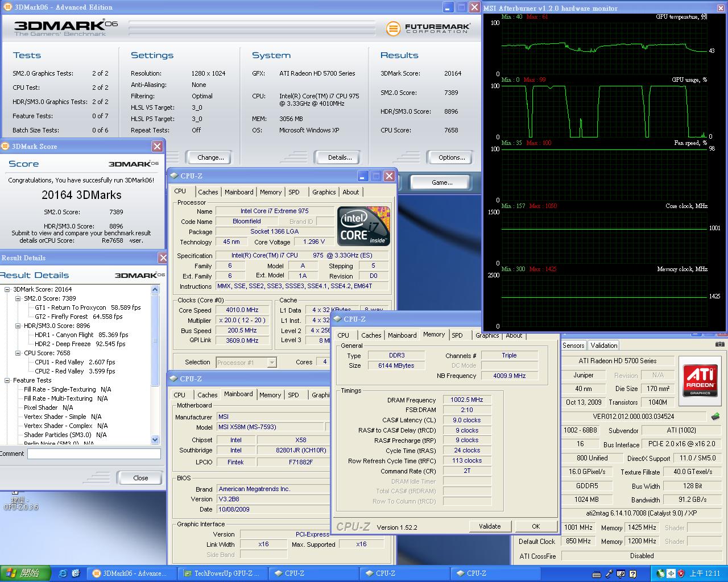Click the 3DMark06 Advanced Edition title bar icon
The height and width of the screenshot is (582, 728).
pos(7,7)
